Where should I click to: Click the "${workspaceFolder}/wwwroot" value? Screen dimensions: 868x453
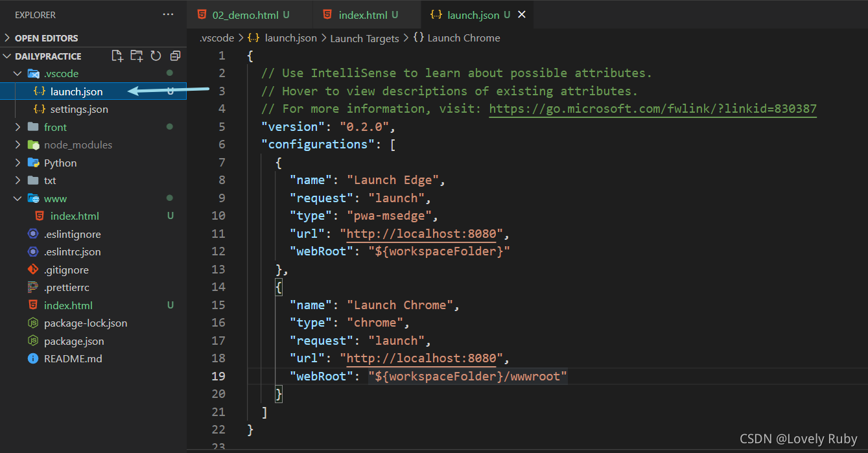468,376
